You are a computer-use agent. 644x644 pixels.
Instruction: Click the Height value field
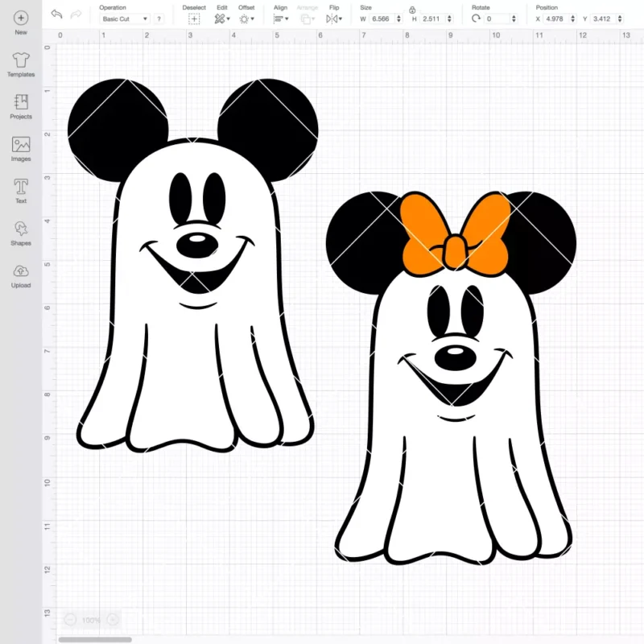(432, 19)
